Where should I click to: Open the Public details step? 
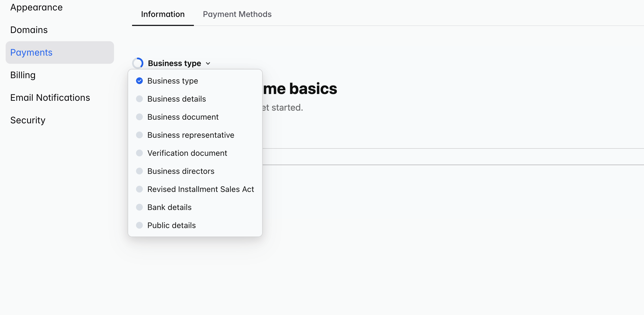click(x=171, y=225)
